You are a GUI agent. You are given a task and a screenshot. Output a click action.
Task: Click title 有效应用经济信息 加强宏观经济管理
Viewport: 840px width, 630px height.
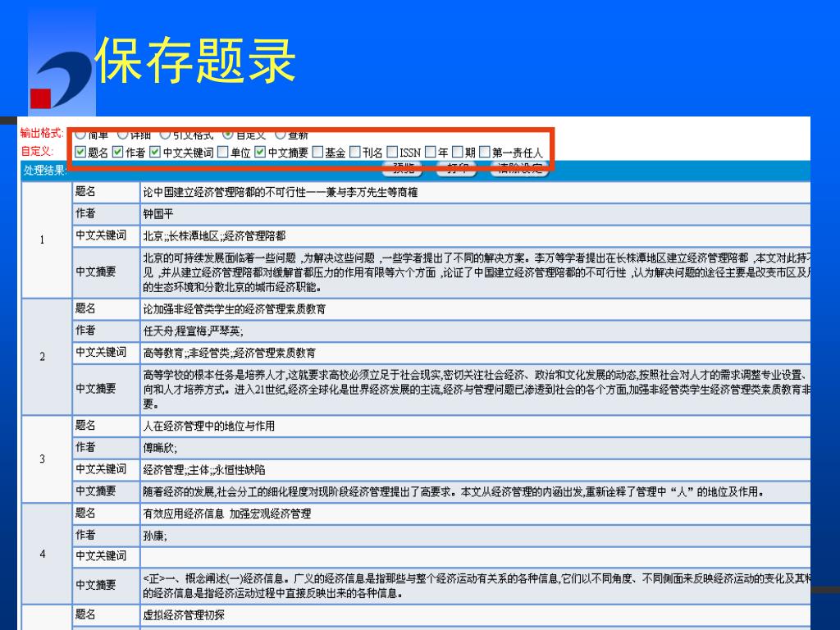coord(227,514)
